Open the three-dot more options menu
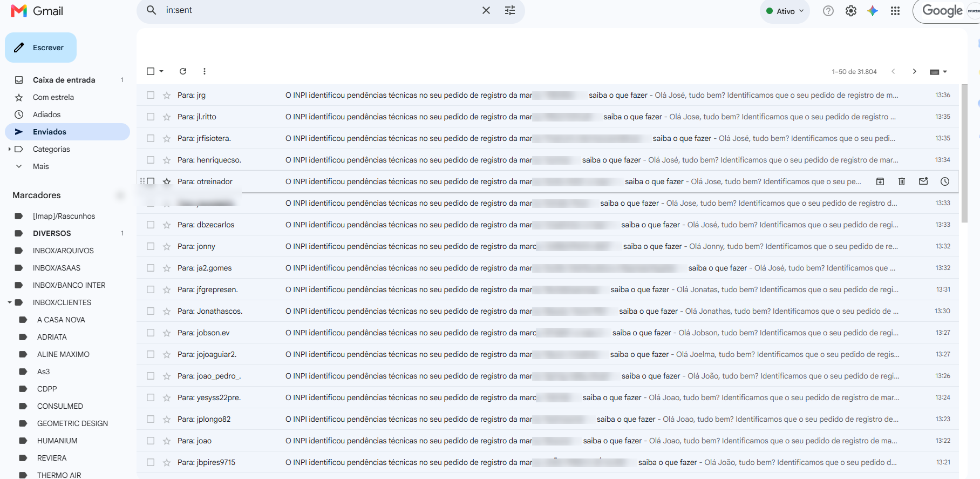The height and width of the screenshot is (479, 980). 204,71
